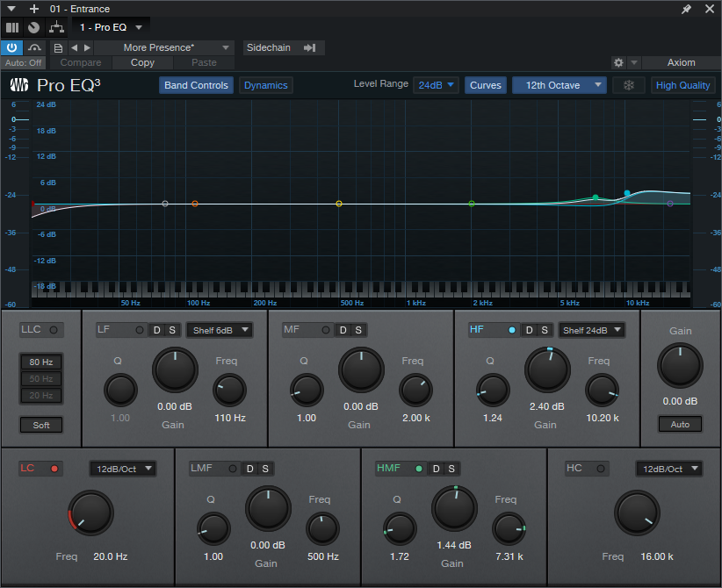
Task: Switch to Band Controls view
Action: pos(196,85)
